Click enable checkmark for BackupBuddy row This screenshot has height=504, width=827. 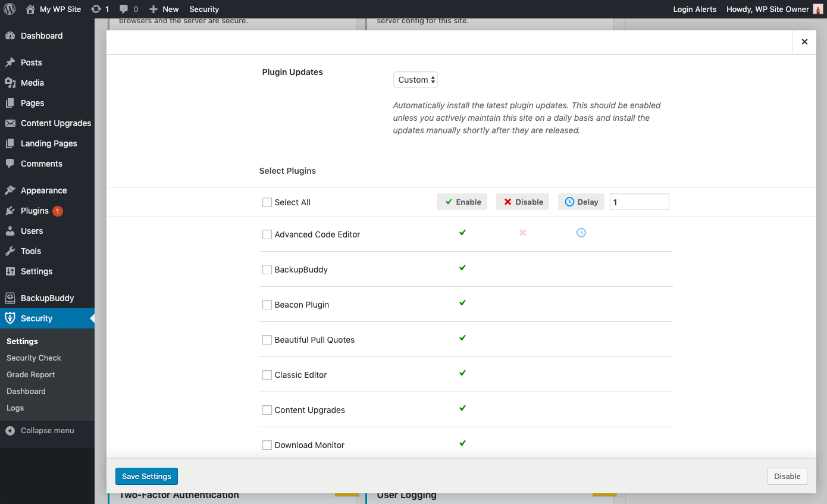(x=462, y=268)
